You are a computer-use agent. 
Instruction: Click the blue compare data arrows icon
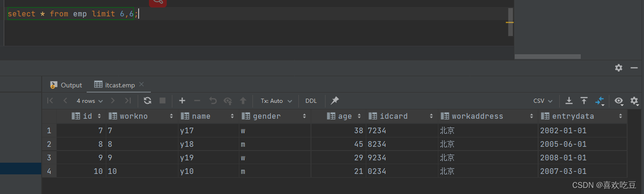tap(600, 101)
